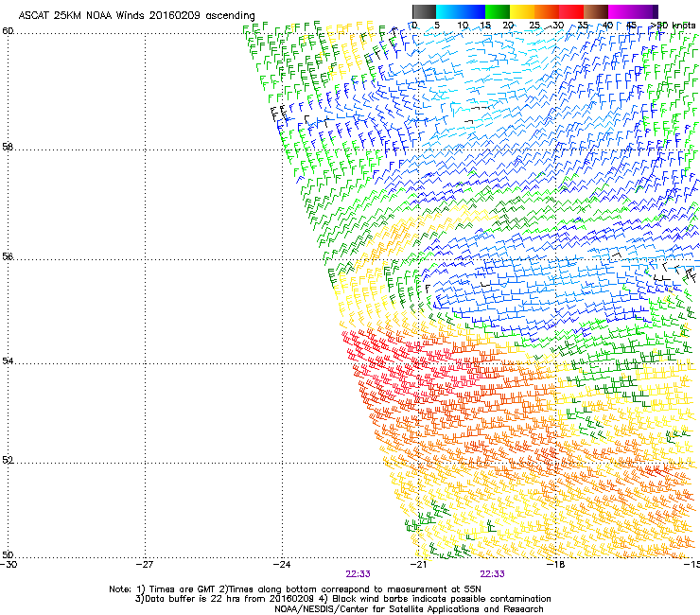The height and width of the screenshot is (615, 700).
Task: Click the legend scale label '20'
Action: click(x=508, y=26)
